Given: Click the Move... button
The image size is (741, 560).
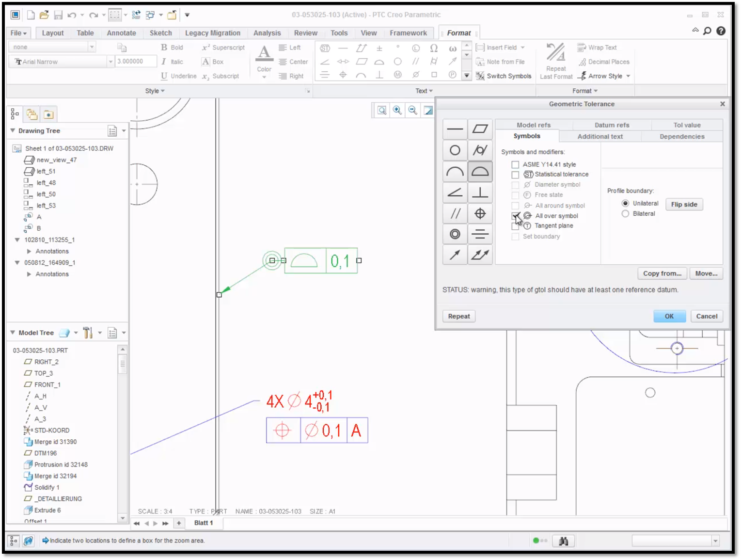Looking at the screenshot, I should point(706,273).
